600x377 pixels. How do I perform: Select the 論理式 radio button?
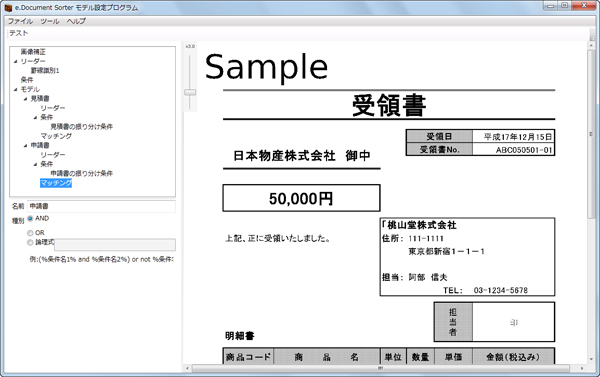pos(30,242)
